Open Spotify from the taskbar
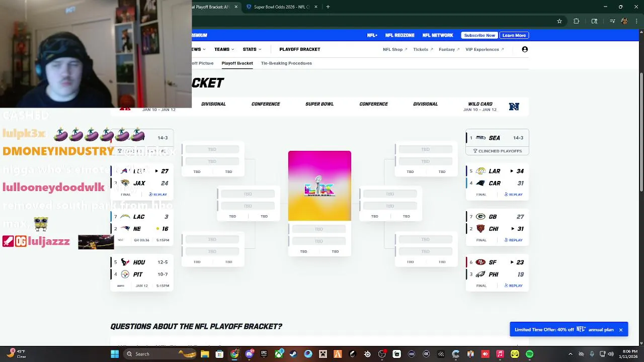The width and height of the screenshot is (644, 362). [529, 354]
